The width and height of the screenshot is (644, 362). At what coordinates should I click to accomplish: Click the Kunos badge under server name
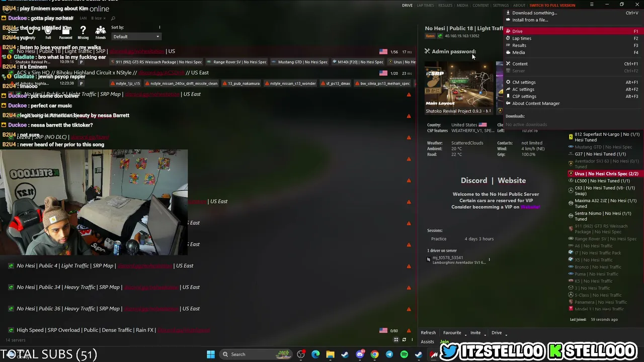click(x=430, y=36)
